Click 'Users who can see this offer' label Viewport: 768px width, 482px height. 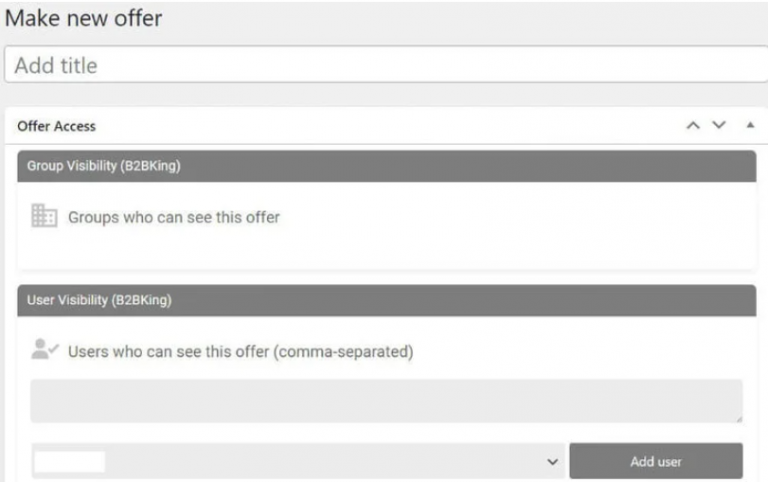tap(240, 351)
